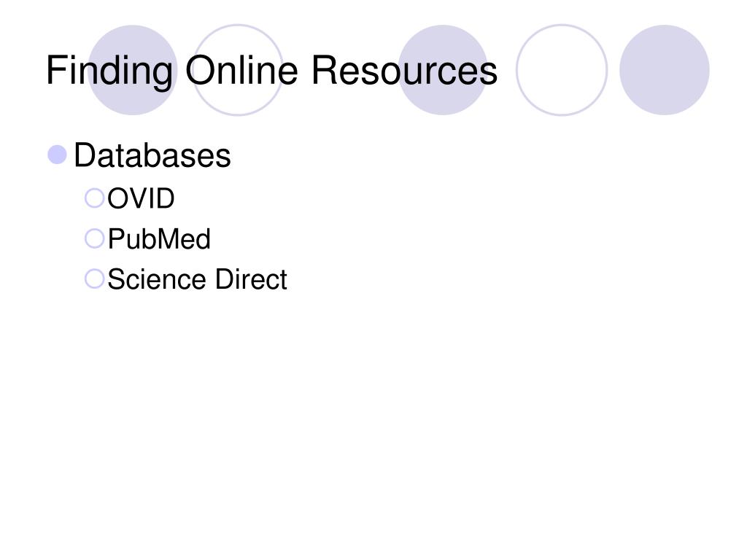Open the OVID list item
The height and width of the screenshot is (560, 747).
tap(141, 198)
